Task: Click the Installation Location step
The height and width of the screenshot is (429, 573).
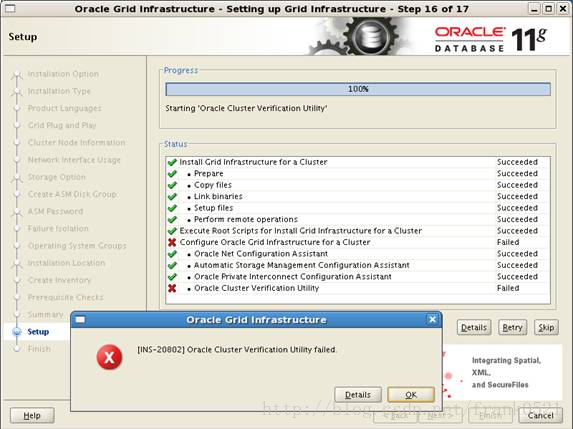Action: click(66, 263)
